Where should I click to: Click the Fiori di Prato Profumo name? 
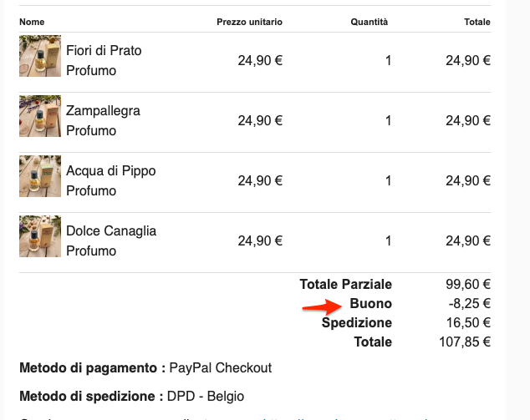104,60
